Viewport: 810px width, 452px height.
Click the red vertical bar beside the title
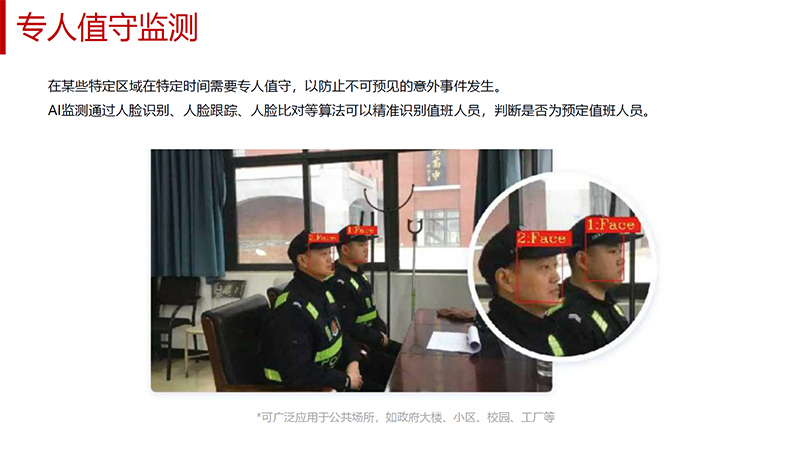(3, 27)
